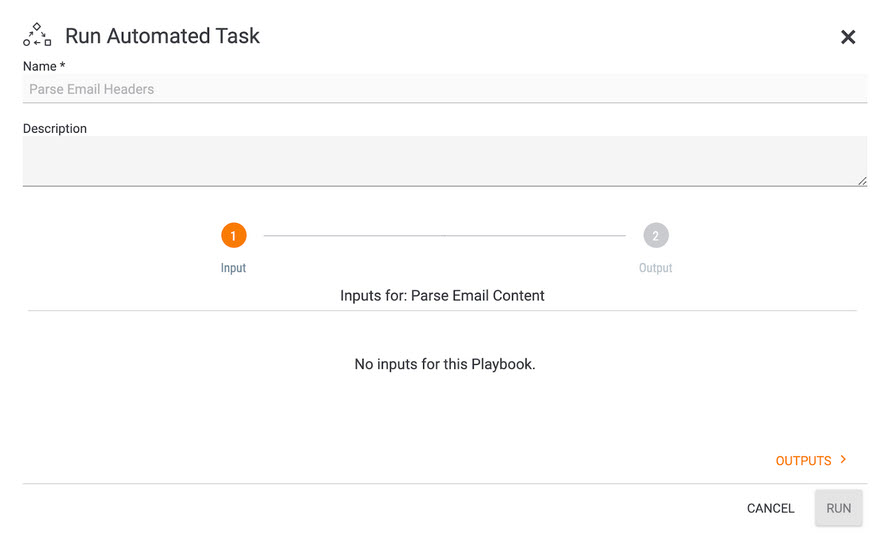This screenshot has width=887, height=537.
Task: Close the Run Automated Task dialog
Action: (847, 37)
